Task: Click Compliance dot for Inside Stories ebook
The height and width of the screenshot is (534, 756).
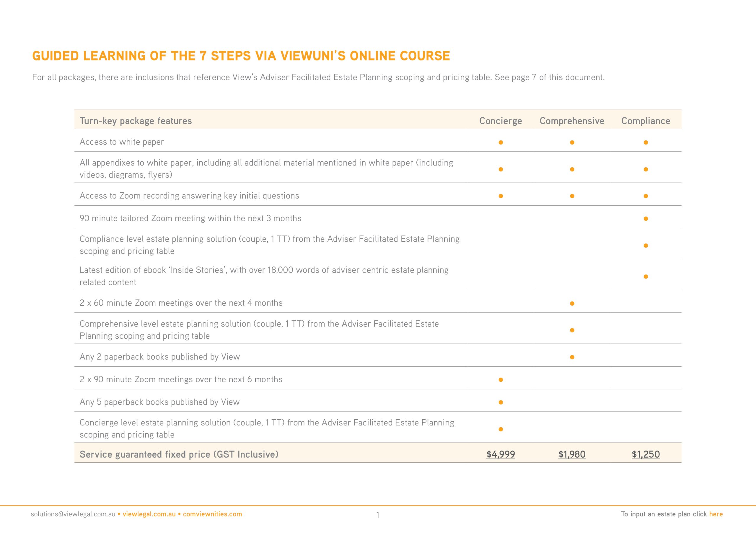Action: 646,277
